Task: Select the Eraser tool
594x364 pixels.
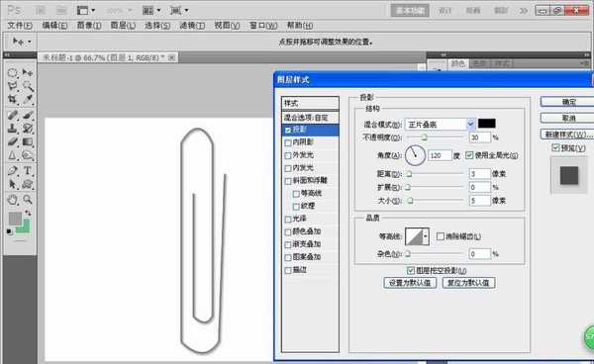Action: click(13, 141)
